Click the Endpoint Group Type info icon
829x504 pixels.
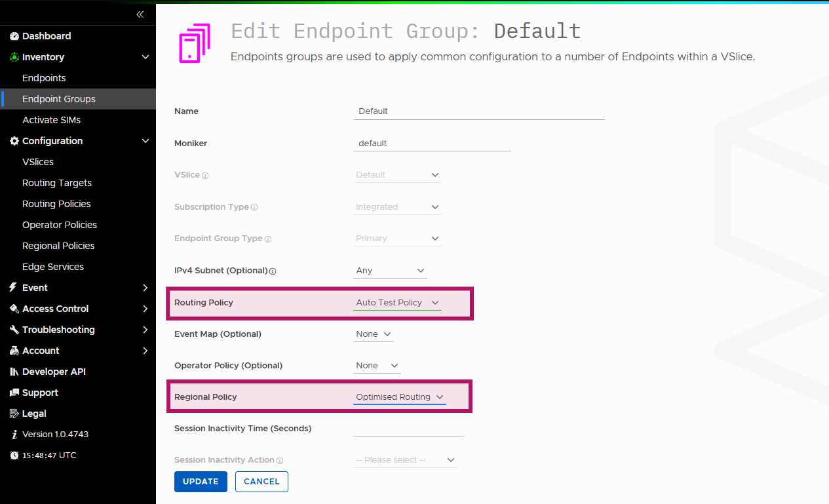click(268, 239)
